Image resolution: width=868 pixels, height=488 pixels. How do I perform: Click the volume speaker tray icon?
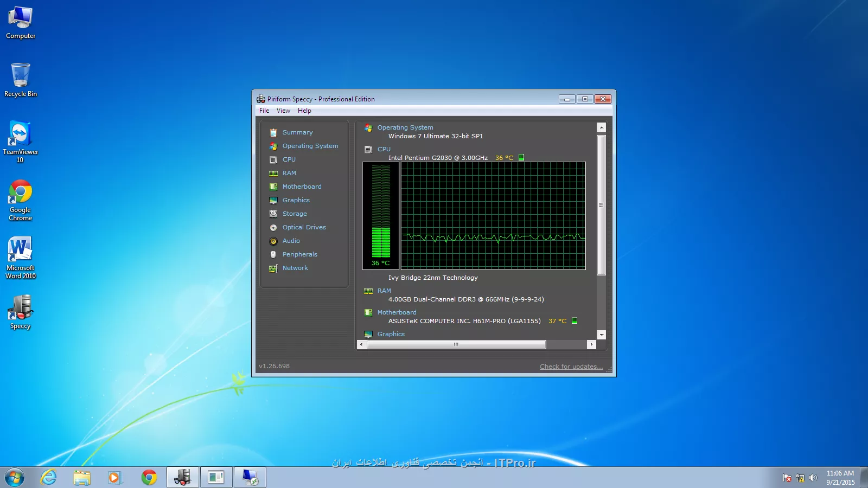(x=813, y=478)
